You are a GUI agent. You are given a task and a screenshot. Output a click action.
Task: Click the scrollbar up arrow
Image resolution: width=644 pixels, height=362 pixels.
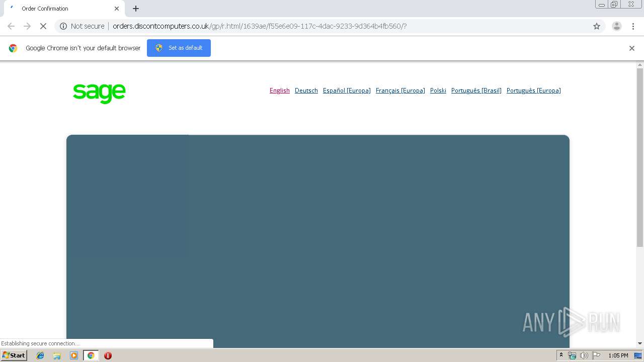640,65
